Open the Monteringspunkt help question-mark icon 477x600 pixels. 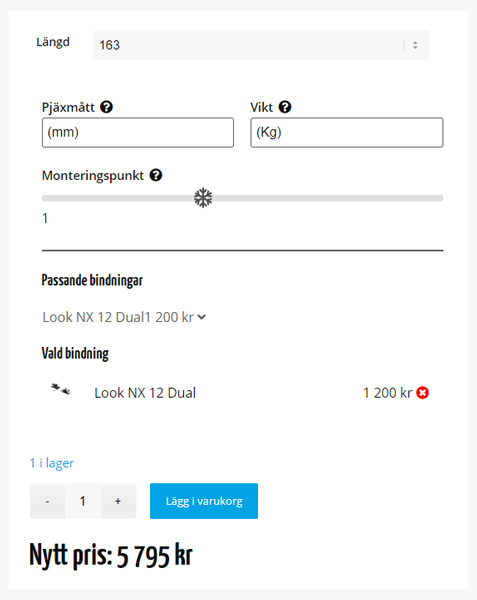tap(156, 175)
